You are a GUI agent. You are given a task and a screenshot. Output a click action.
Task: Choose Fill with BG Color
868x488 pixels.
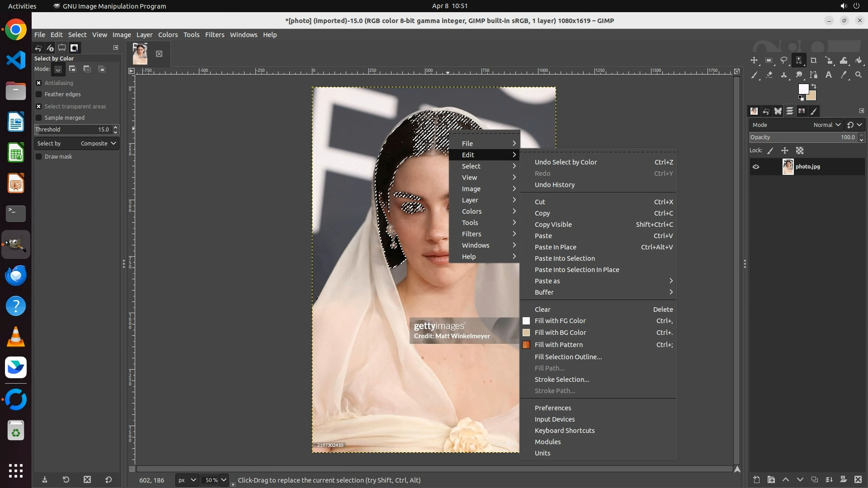[560, 333]
